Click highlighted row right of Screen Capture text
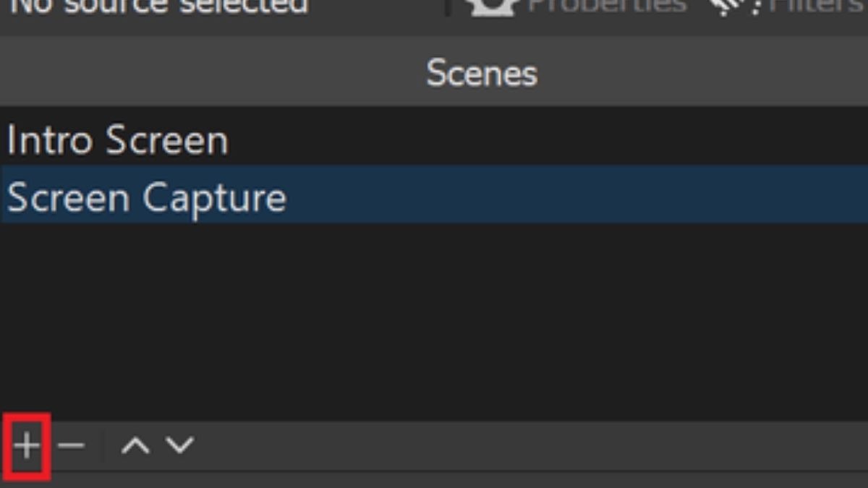The image size is (868, 488). tap(579, 195)
